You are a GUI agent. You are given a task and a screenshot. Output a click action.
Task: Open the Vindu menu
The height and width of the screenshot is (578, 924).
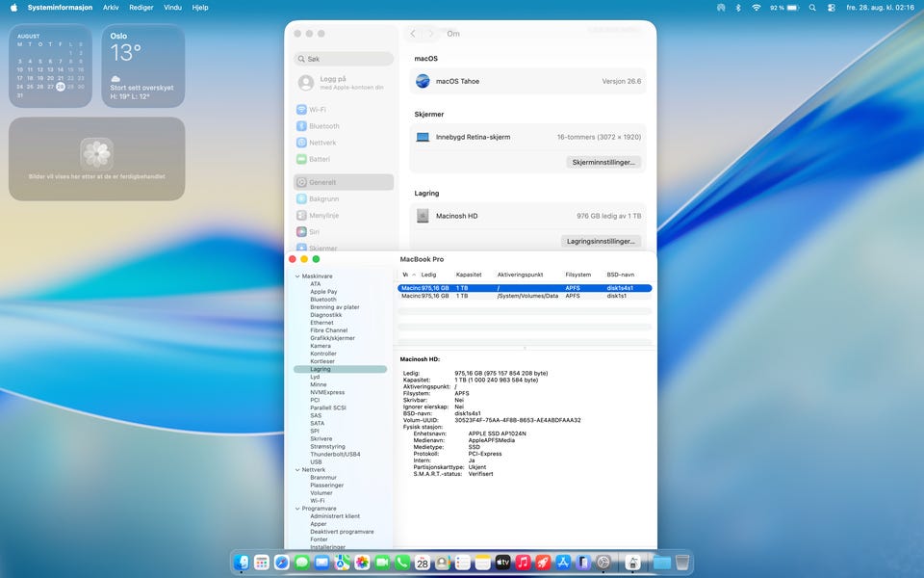point(172,8)
